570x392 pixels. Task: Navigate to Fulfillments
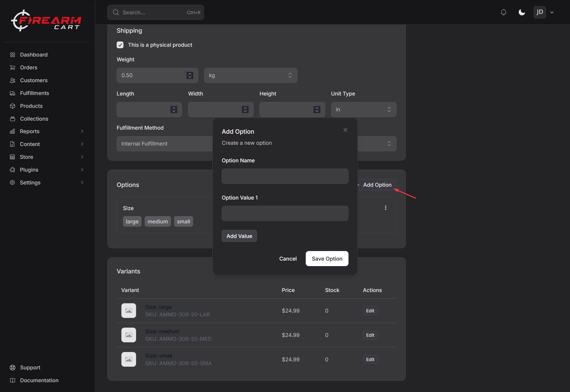coord(34,93)
